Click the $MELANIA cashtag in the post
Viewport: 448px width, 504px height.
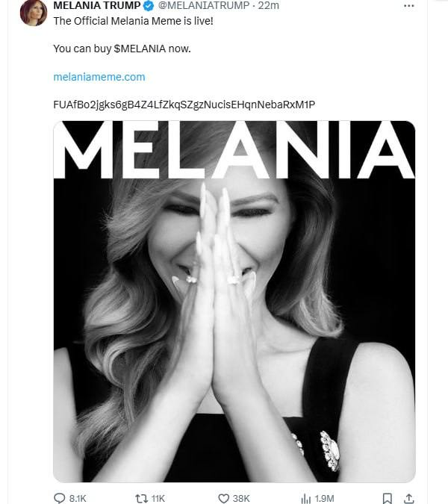[140, 49]
